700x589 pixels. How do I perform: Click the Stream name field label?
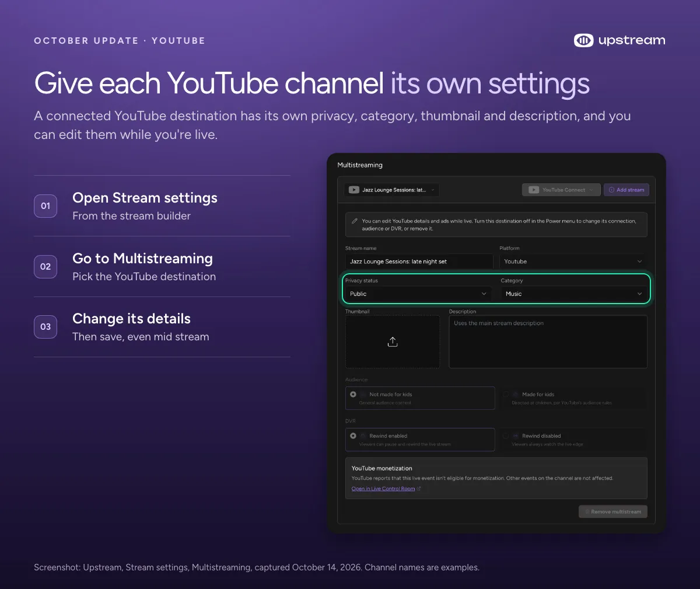[x=361, y=248]
